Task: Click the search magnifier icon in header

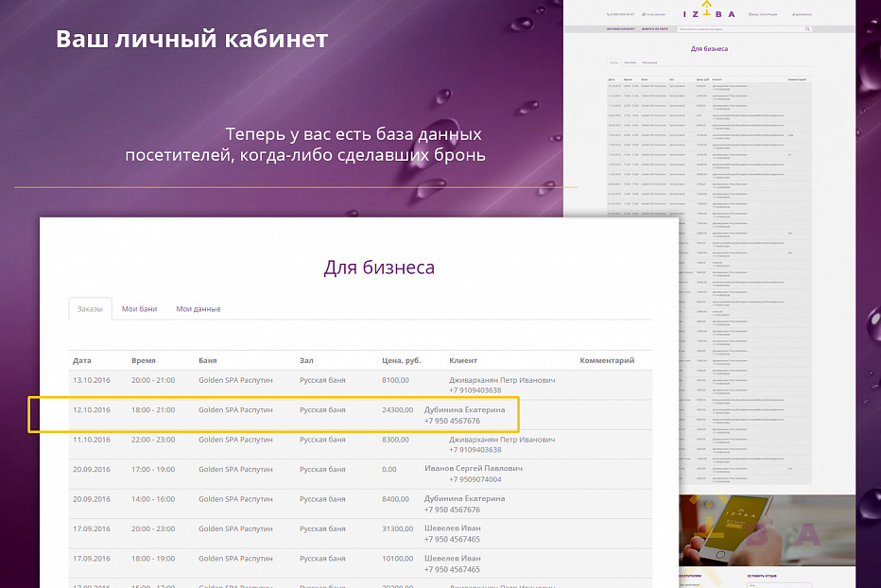Action: 808,29
